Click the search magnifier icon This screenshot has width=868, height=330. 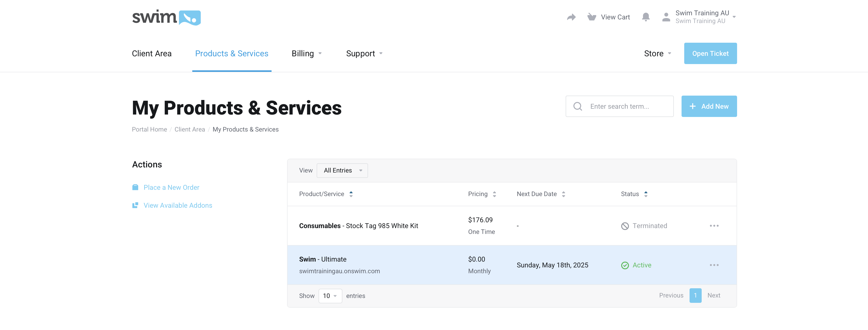(x=578, y=106)
